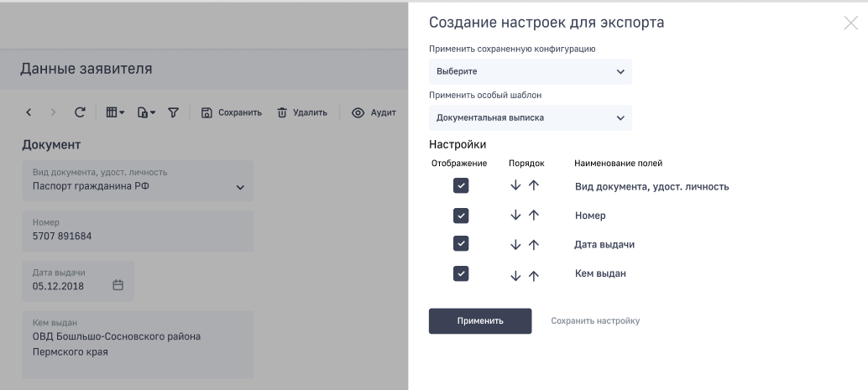The image size is (868, 390).
Task: Click the Документ section heading
Action: [x=51, y=145]
